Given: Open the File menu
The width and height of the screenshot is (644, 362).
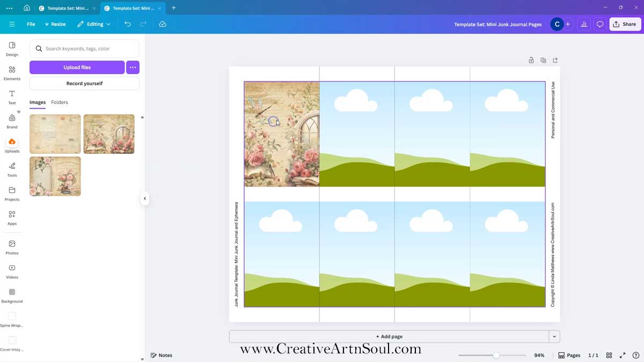Looking at the screenshot, I should pos(31,24).
